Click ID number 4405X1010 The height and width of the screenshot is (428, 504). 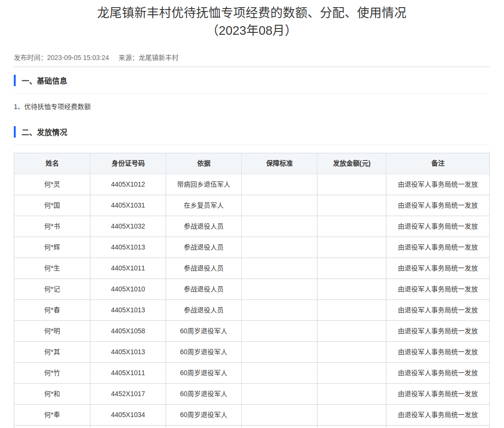click(x=128, y=289)
